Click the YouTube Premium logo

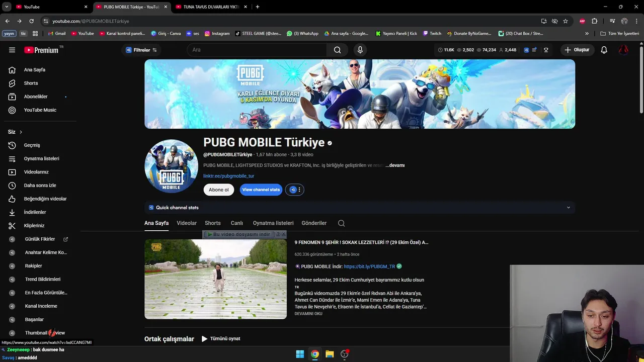42,50
